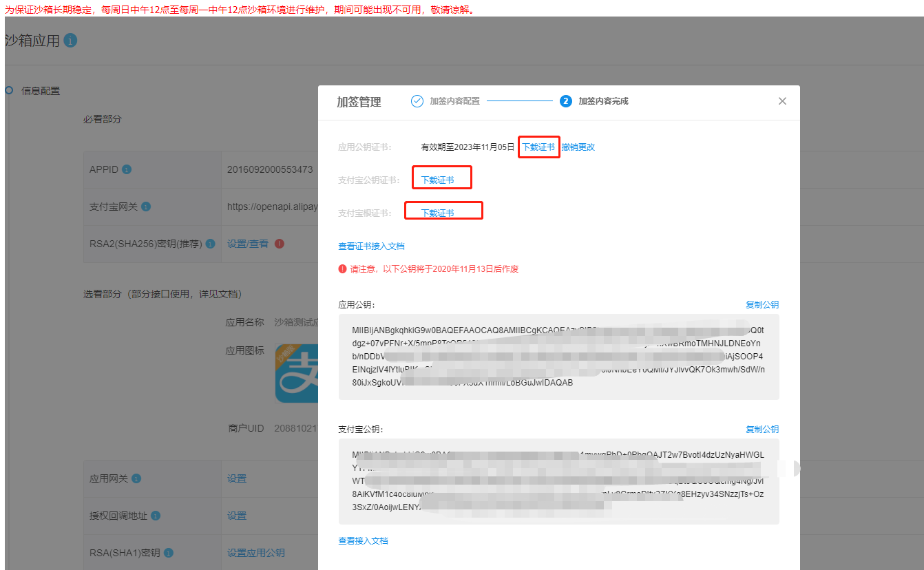Click info icon beside 授权回调地址
The height and width of the screenshot is (570, 924).
(156, 516)
